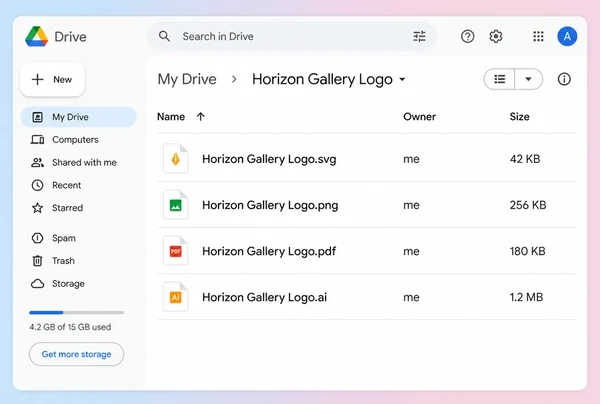Click owner 'me' in the png row
This screenshot has width=600, height=404.
411,205
